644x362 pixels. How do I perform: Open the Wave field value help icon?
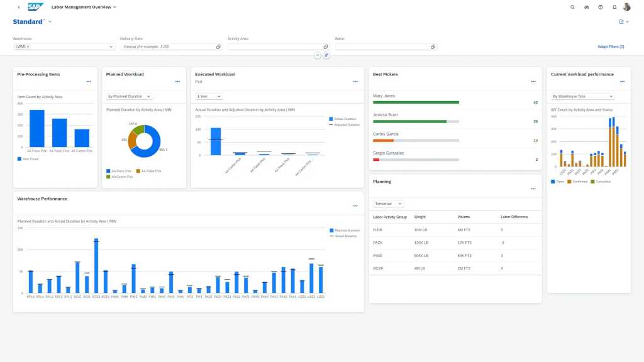pyautogui.click(x=433, y=47)
